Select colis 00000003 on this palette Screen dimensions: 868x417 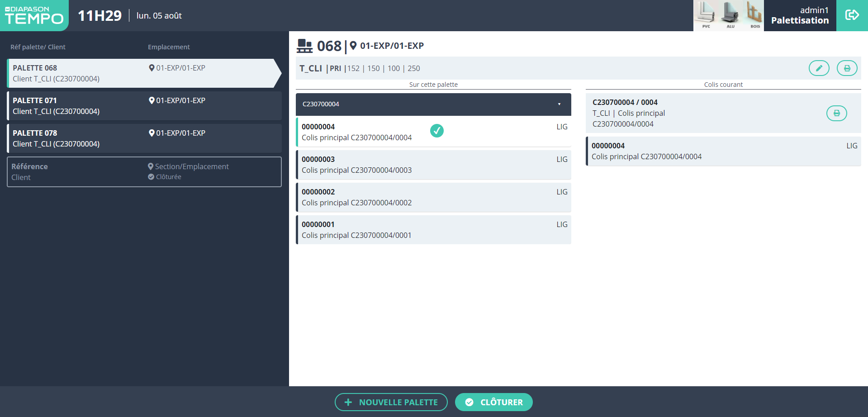click(x=433, y=165)
